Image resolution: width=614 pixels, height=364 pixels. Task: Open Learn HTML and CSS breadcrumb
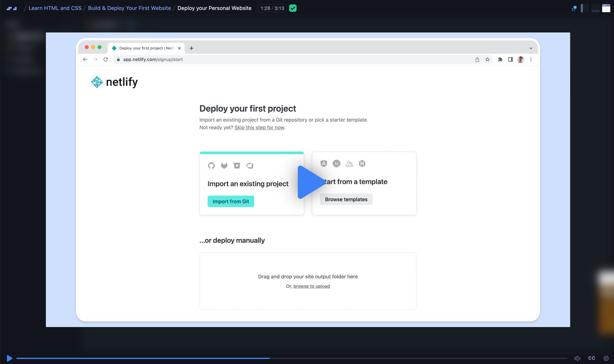(x=55, y=8)
